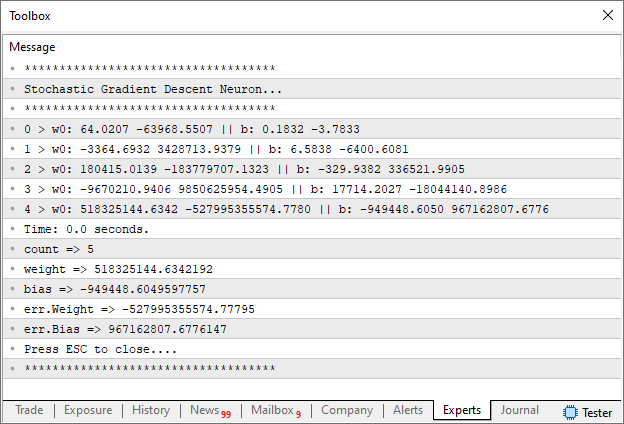This screenshot has height=424, width=624.
Task: Click the 'Time: 0.0 seconds.' log line
Action: (x=86, y=229)
